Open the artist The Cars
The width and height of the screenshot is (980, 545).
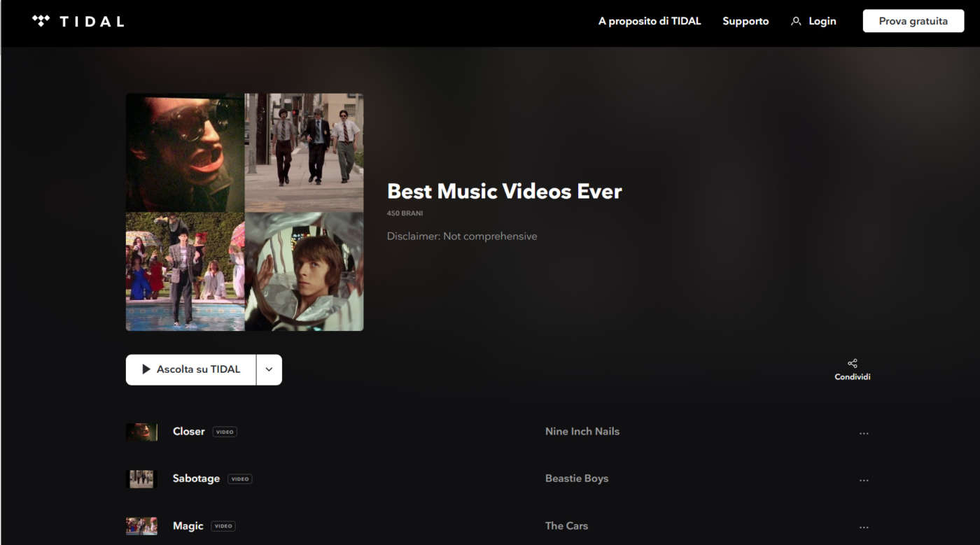[x=567, y=526]
